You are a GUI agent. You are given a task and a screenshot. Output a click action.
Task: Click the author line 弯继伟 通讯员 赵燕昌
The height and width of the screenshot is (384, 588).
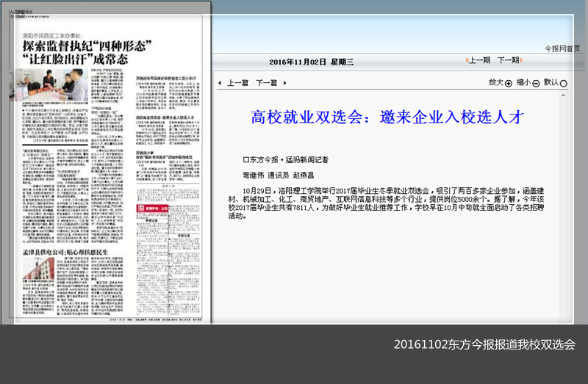(279, 175)
